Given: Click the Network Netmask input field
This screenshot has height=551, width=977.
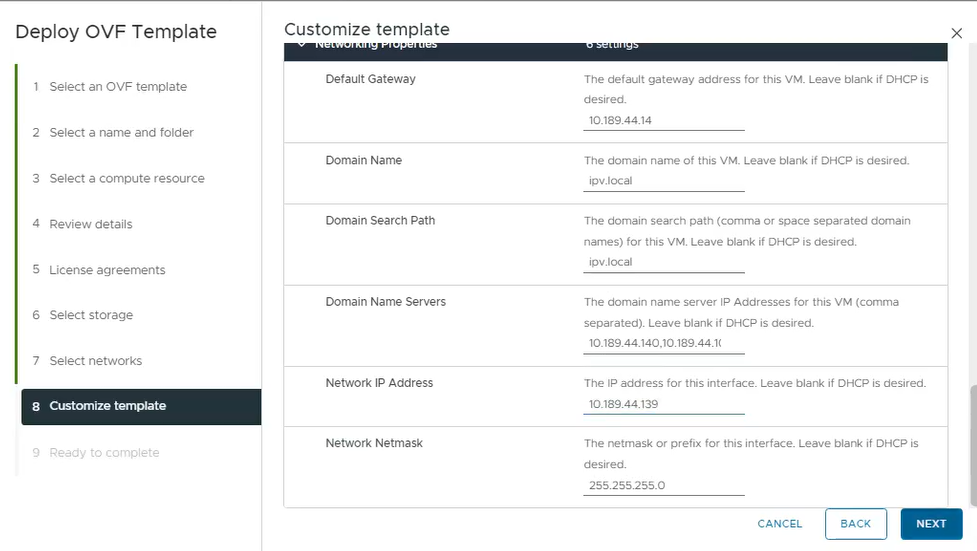Looking at the screenshot, I should coord(664,485).
